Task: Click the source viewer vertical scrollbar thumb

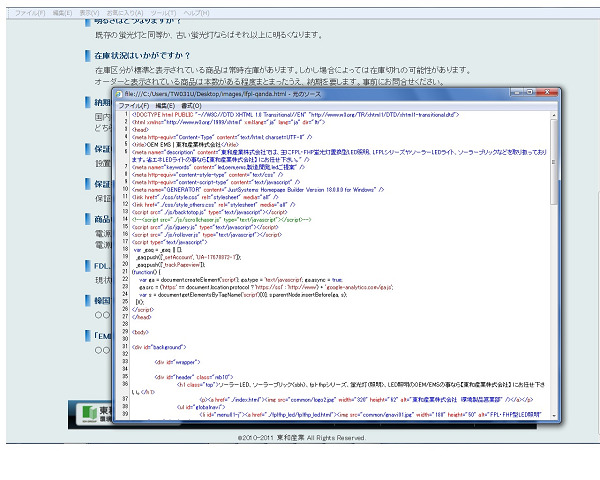Action: pyautogui.click(x=554, y=162)
